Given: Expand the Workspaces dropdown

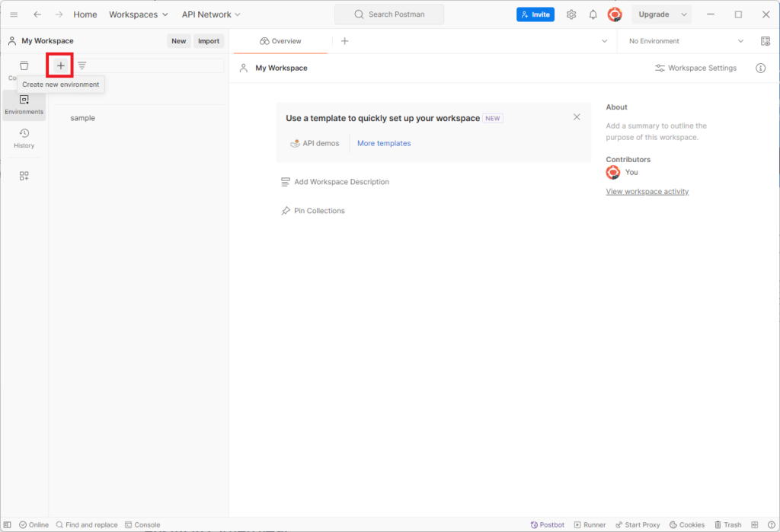Looking at the screenshot, I should pos(139,14).
